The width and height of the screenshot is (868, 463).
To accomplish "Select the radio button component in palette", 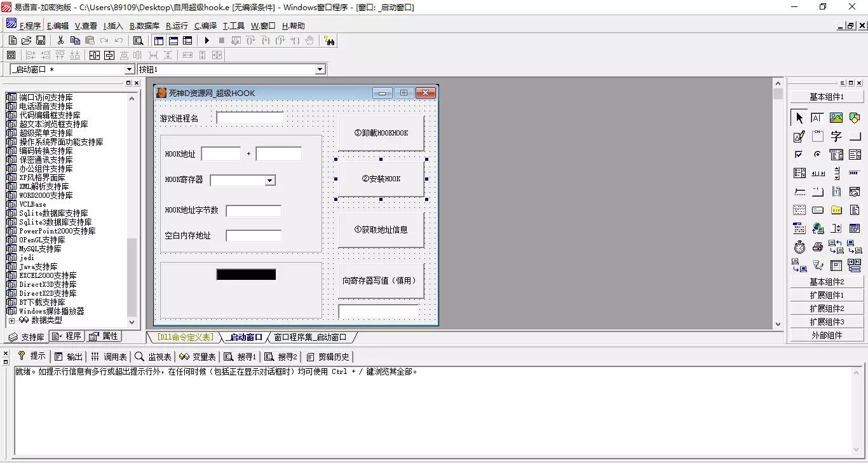I will [x=818, y=155].
